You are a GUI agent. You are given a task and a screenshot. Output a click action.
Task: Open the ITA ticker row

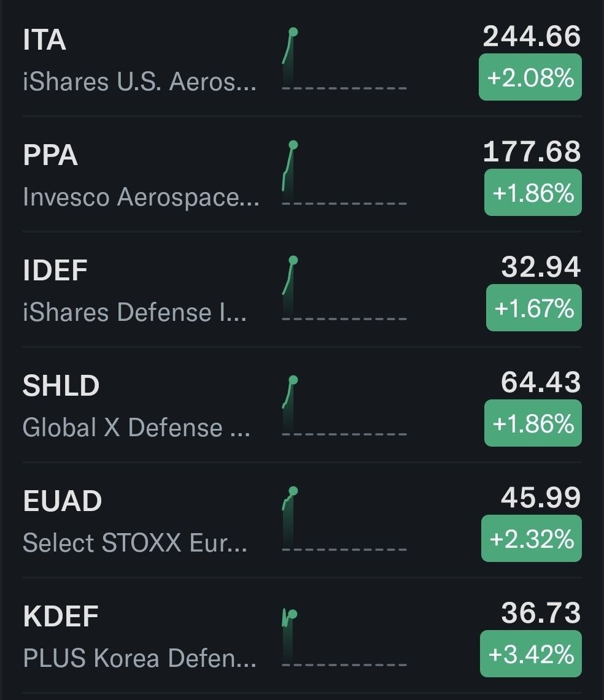[302, 59]
